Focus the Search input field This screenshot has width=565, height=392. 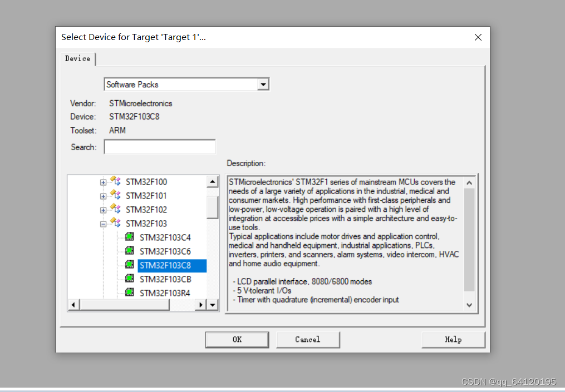click(160, 147)
